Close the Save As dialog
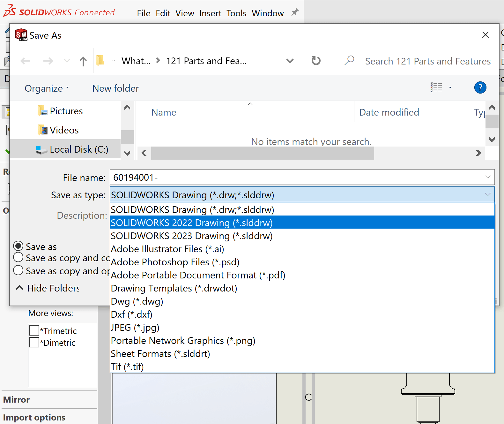The height and width of the screenshot is (424, 504). (x=485, y=35)
